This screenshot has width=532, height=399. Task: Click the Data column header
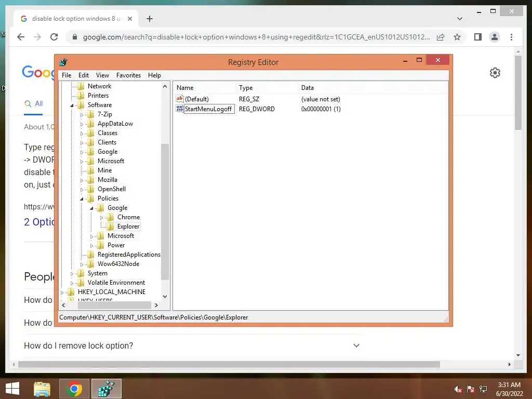[x=373, y=87]
